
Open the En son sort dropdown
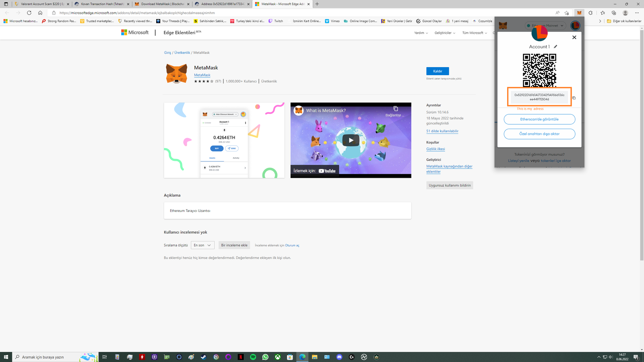[202, 245]
